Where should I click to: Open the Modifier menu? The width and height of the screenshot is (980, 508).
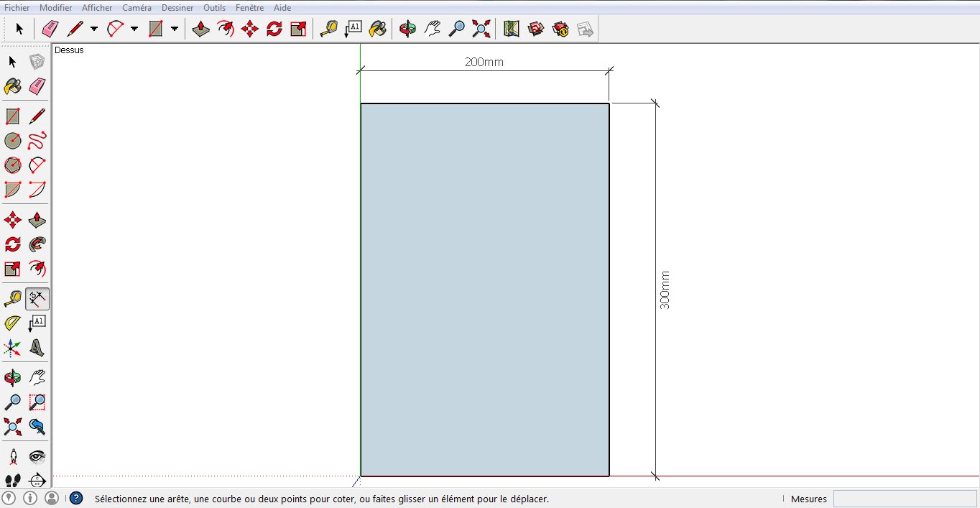(56, 8)
